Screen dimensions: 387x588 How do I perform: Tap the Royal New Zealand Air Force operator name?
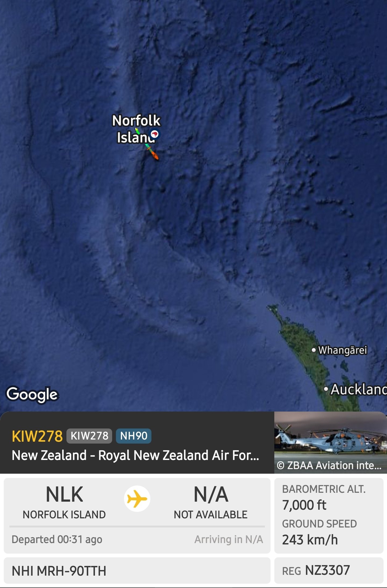tap(136, 455)
